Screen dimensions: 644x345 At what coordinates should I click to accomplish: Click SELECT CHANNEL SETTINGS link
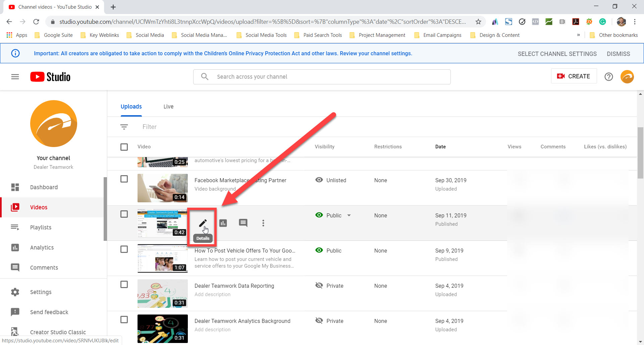coord(557,54)
